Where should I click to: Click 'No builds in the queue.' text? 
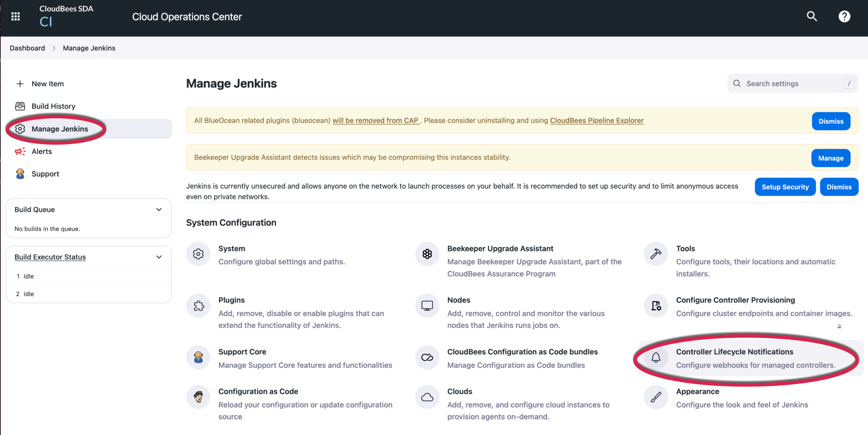click(x=47, y=229)
